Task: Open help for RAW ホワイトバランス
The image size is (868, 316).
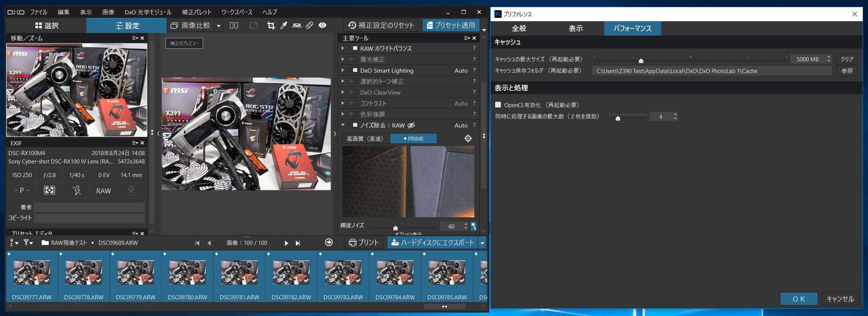Action: [x=474, y=48]
